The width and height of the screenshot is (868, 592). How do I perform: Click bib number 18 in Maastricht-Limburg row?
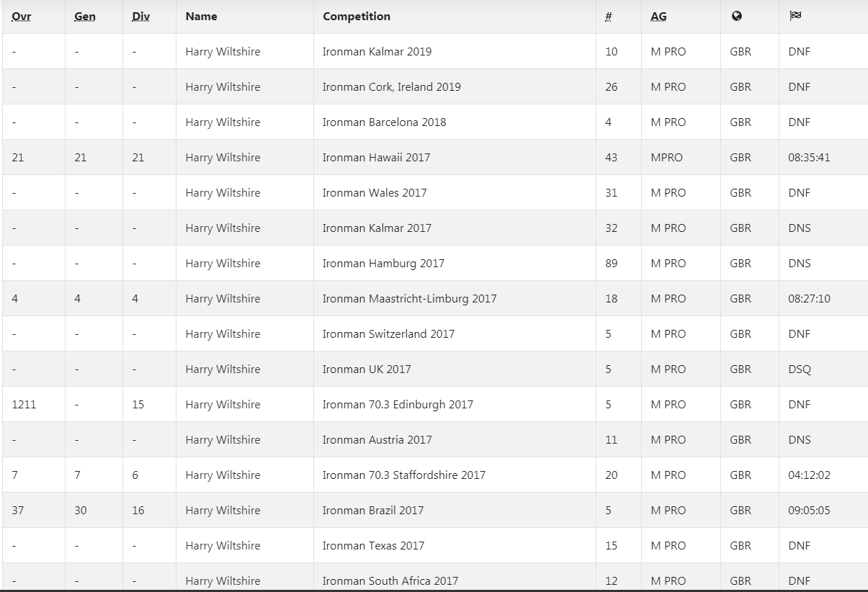point(611,299)
